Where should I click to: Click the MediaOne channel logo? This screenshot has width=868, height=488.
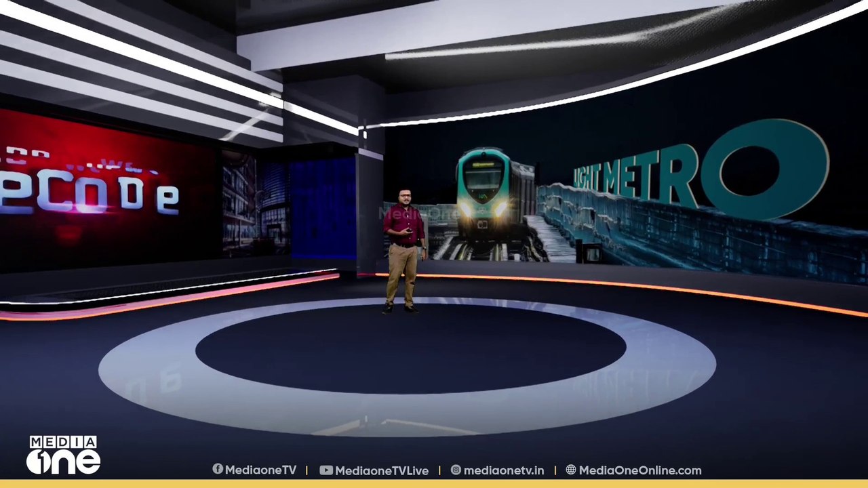coord(63,455)
